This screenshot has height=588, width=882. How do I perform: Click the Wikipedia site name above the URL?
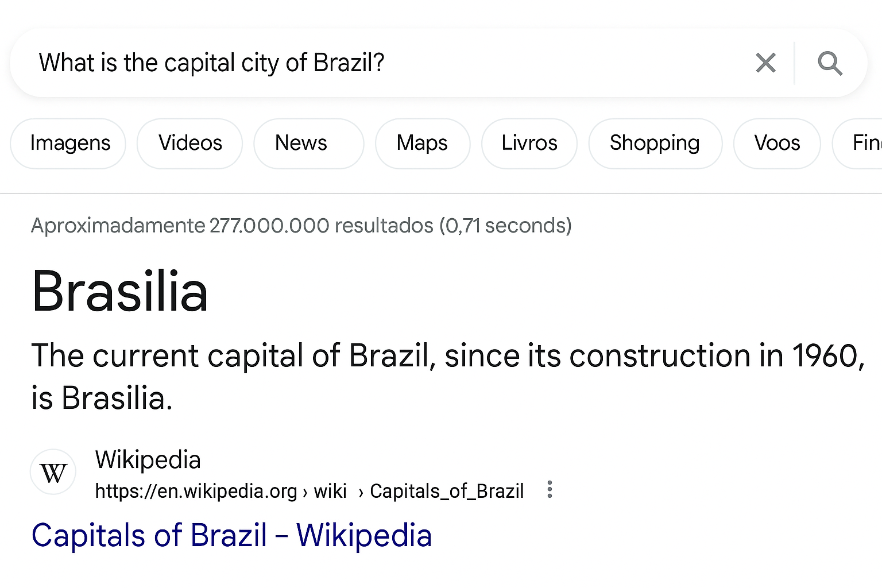pos(148,460)
